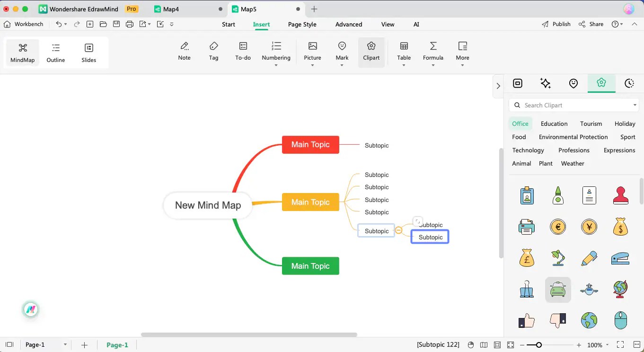
Task: Toggle the page panel icon in status bar
Action: 9,345
